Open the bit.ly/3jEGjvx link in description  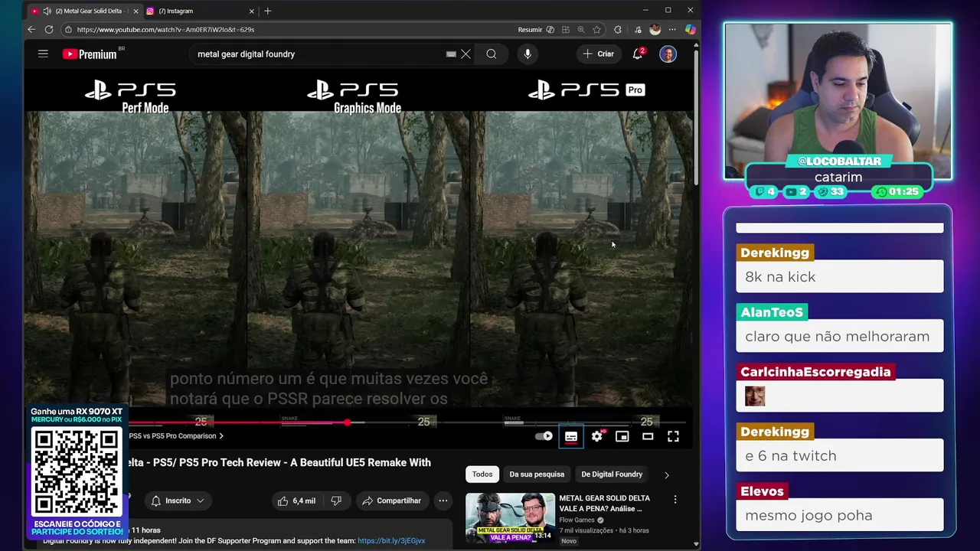[x=391, y=540]
